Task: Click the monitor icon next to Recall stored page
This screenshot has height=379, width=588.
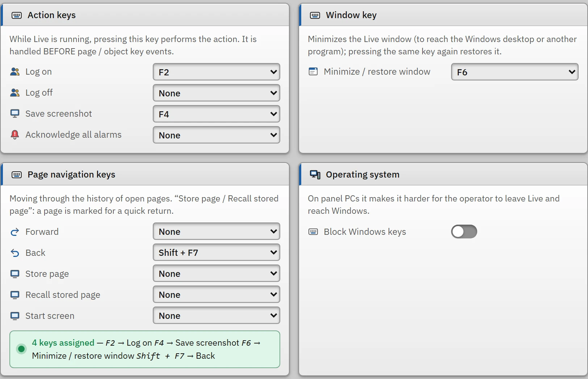Action: click(15, 295)
